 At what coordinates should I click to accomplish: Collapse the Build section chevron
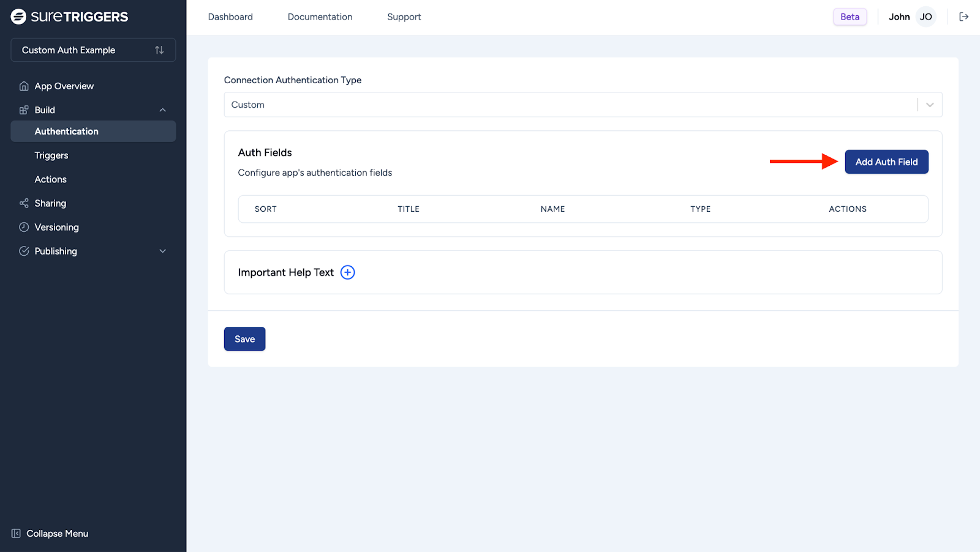[x=163, y=110]
